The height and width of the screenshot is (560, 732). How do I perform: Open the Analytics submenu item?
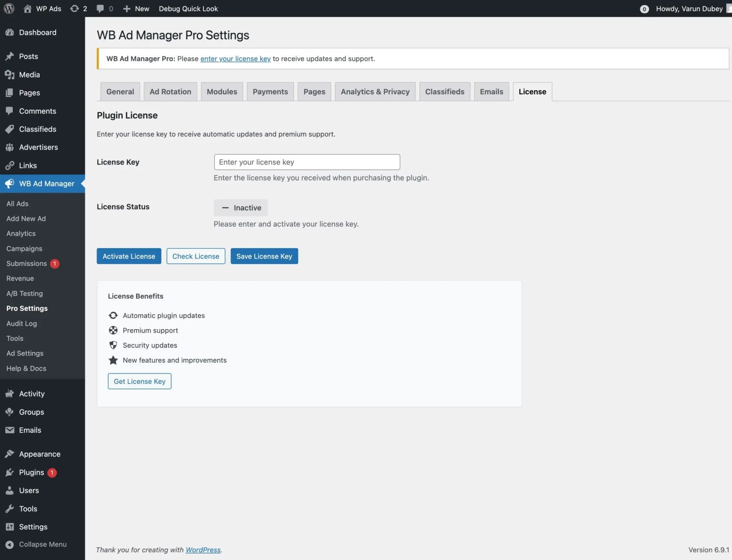21,234
